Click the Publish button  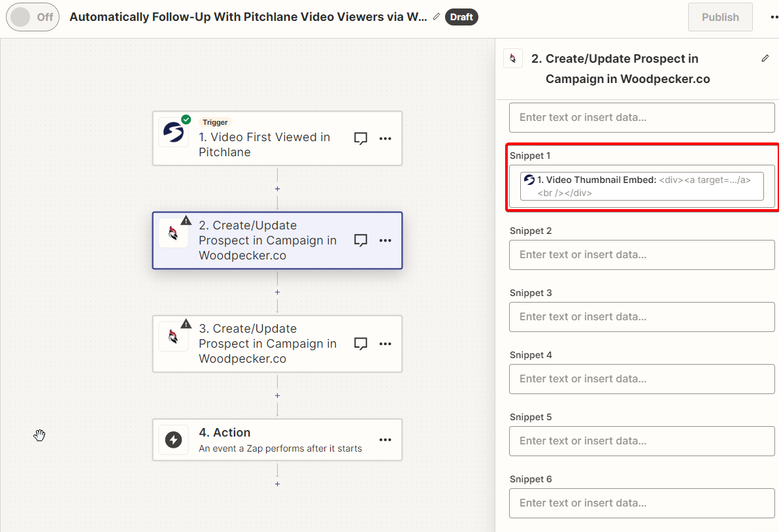click(x=720, y=17)
